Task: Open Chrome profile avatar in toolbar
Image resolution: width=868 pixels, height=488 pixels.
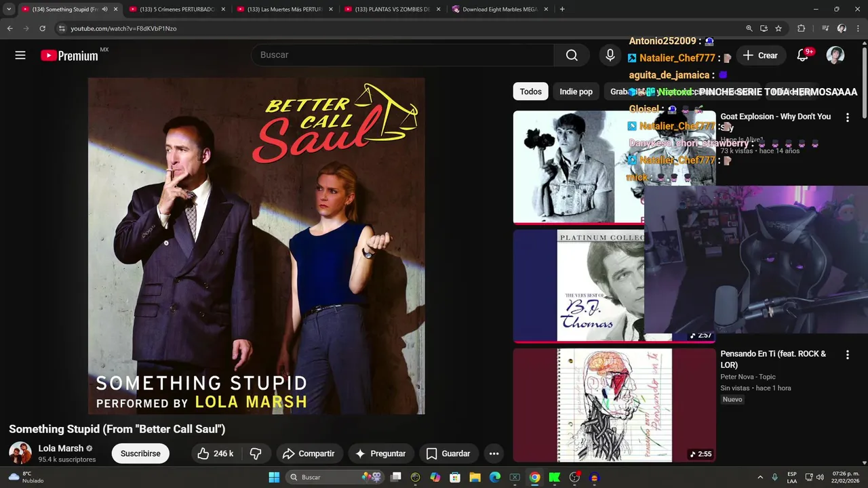Action: pos(842,28)
